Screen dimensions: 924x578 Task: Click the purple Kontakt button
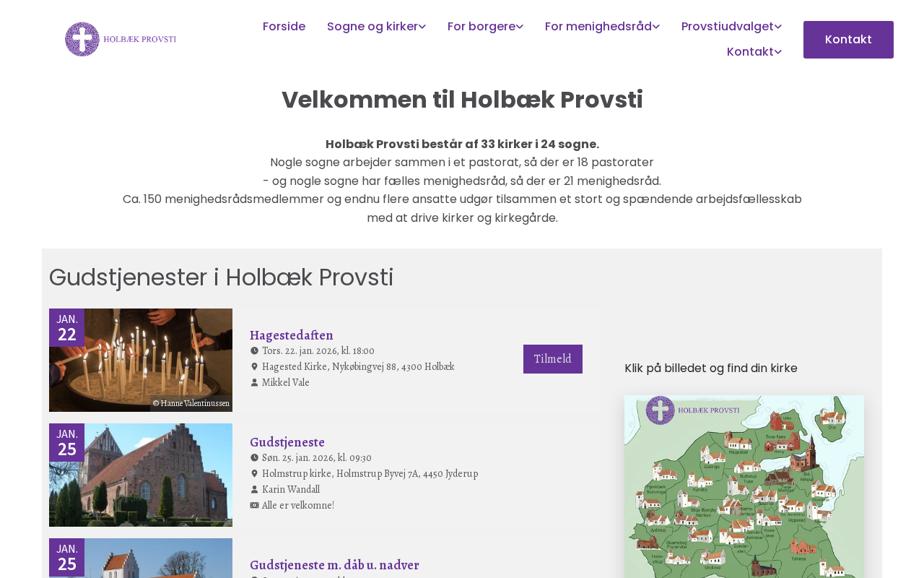click(848, 40)
